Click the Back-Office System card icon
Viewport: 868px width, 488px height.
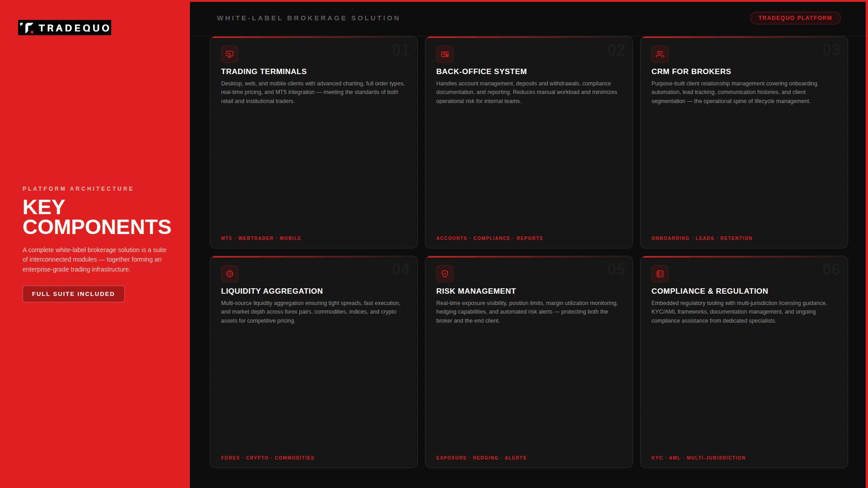point(445,54)
